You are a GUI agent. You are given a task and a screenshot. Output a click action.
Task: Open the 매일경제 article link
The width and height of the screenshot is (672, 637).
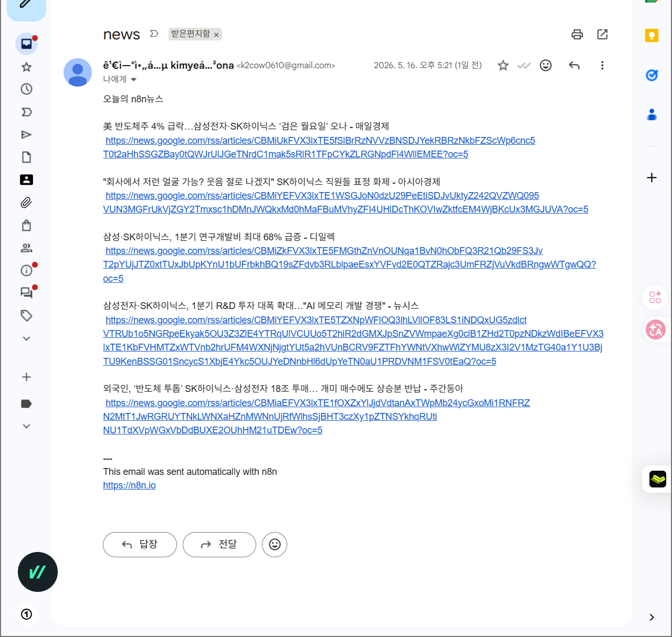pyautogui.click(x=319, y=147)
